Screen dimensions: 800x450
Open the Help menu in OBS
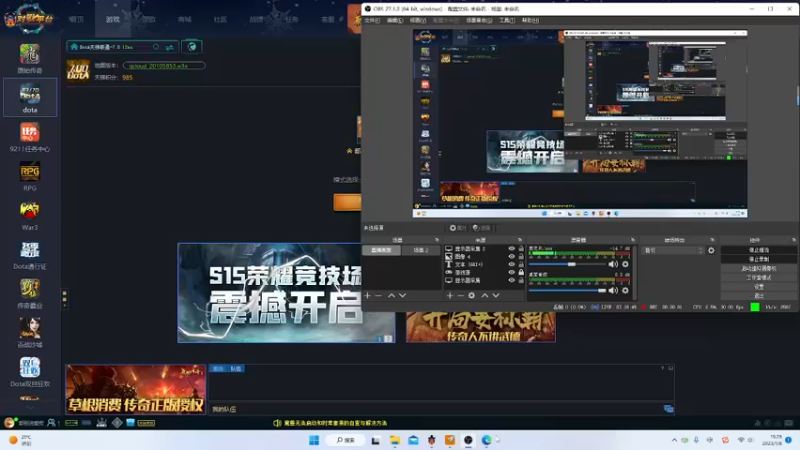pyautogui.click(x=530, y=20)
